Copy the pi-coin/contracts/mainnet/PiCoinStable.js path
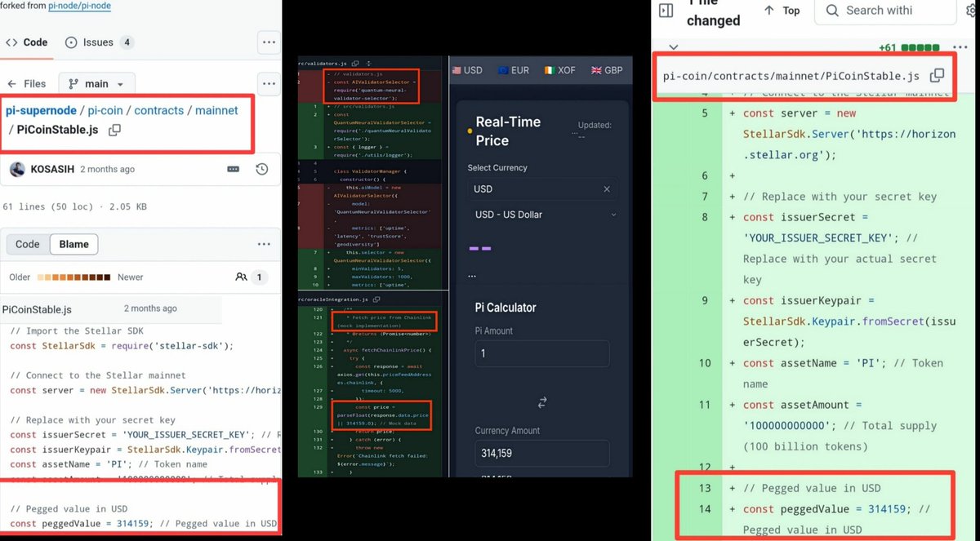Image resolution: width=980 pixels, height=541 pixels. (937, 75)
